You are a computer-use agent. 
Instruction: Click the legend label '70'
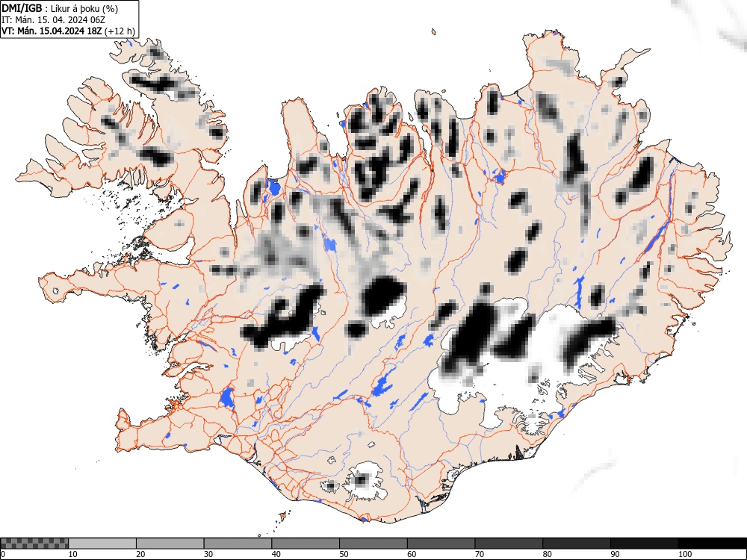click(x=480, y=554)
